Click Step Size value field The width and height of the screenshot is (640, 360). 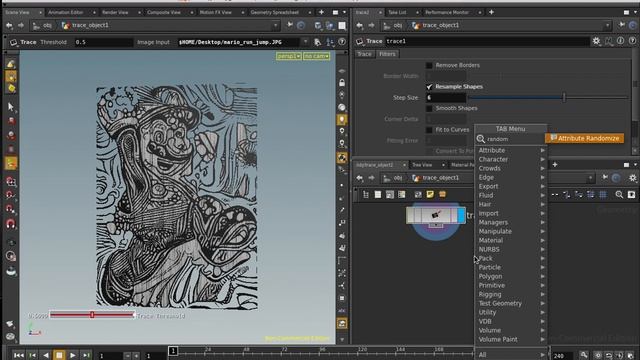446,98
